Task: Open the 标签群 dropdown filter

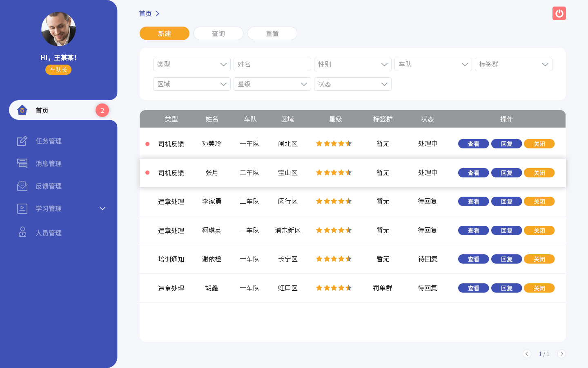Action: click(x=514, y=64)
